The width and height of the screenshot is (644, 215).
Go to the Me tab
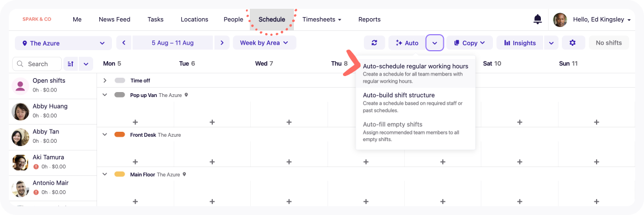77,19
